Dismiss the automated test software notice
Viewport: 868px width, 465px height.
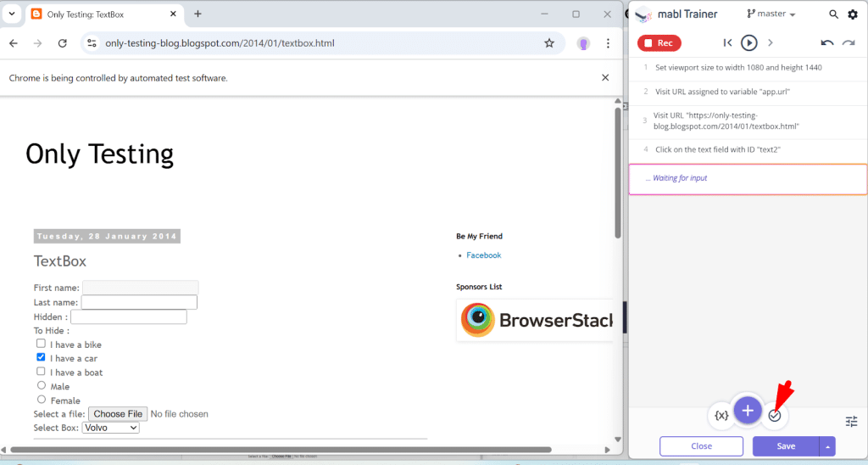605,77
